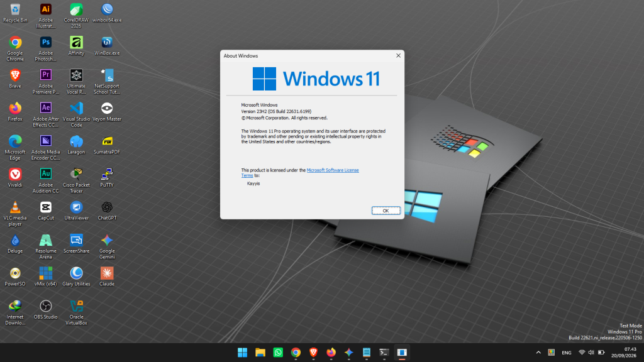Open WhatsApp from the taskbar

tap(278, 353)
